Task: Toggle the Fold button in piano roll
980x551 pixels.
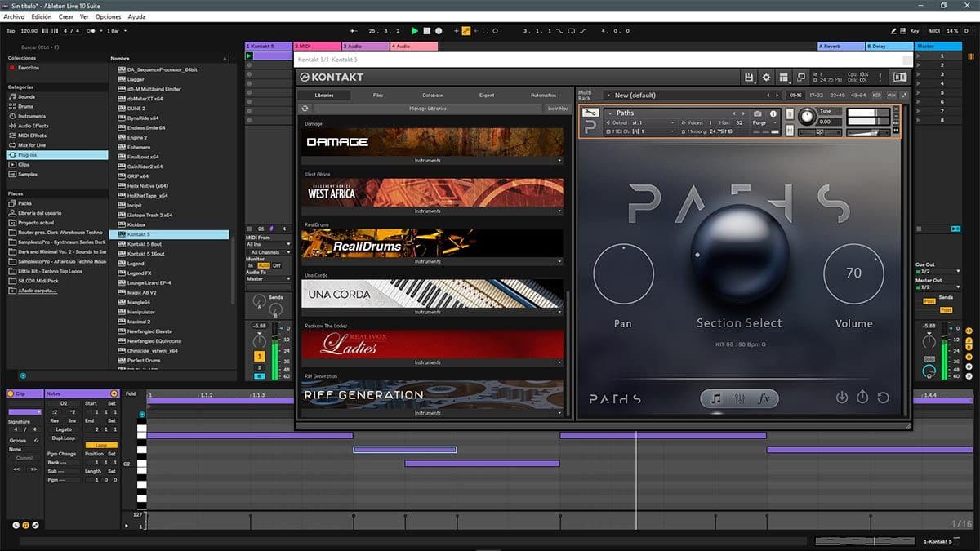Action: point(131,393)
